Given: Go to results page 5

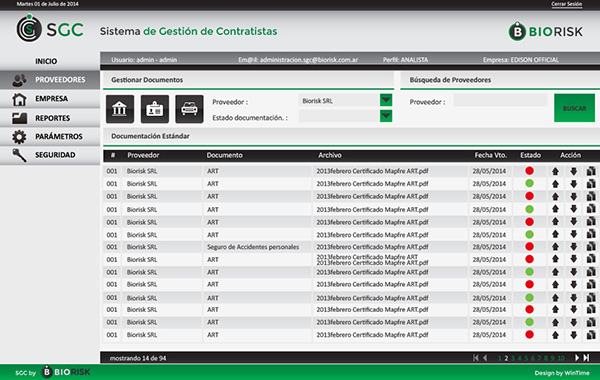Looking at the screenshot, I should click(x=526, y=358).
